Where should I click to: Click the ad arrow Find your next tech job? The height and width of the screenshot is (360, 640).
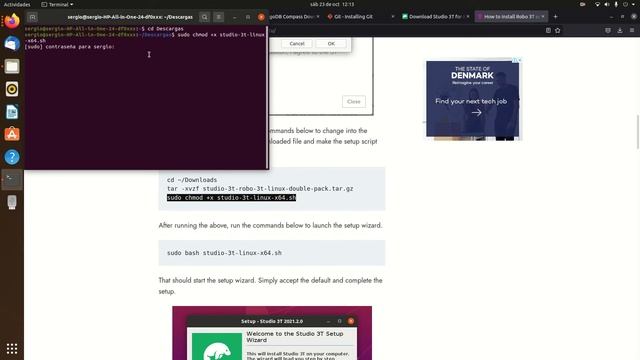(477, 113)
